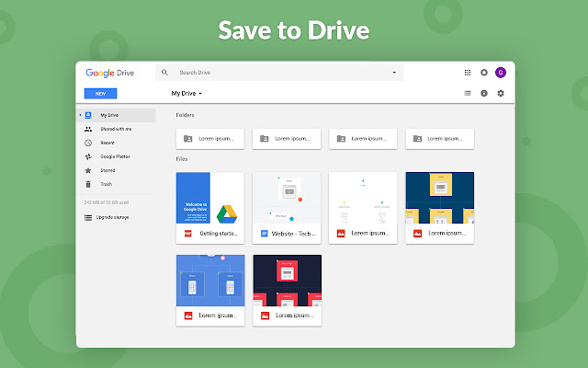Click the Folders section heading
Image resolution: width=588 pixels, height=368 pixels.
point(185,115)
